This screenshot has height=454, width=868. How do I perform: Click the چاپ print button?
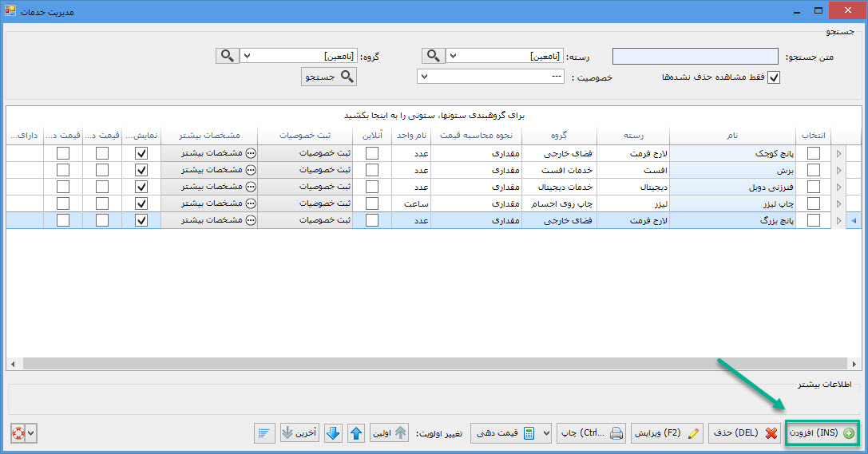(x=592, y=433)
